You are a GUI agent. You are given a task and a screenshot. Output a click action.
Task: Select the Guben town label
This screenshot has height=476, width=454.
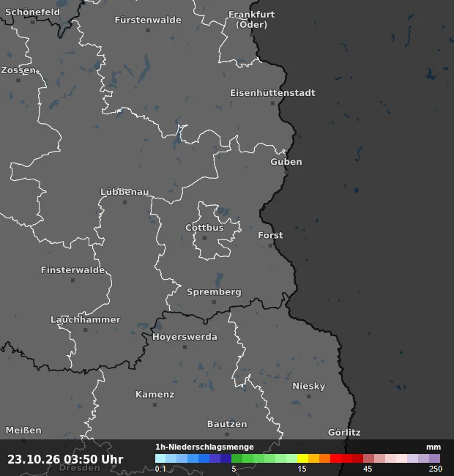[286, 162]
